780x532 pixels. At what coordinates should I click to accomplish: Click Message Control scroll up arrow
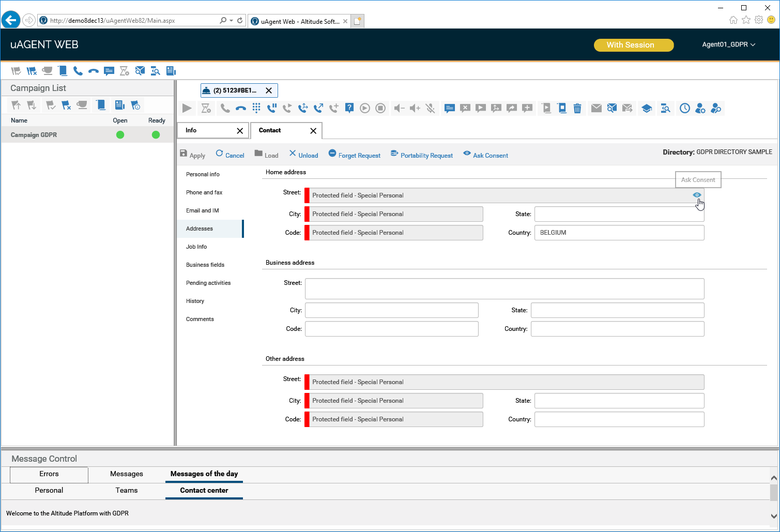[x=774, y=478]
